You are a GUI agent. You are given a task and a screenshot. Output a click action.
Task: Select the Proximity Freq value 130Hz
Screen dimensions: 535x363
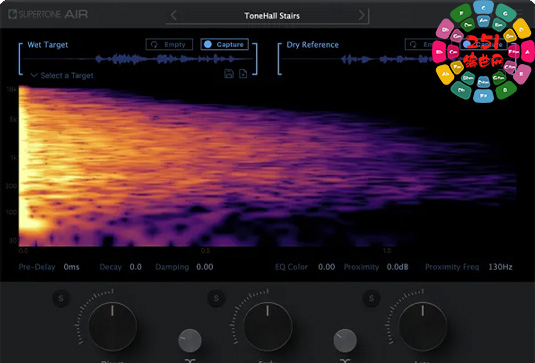click(500, 267)
